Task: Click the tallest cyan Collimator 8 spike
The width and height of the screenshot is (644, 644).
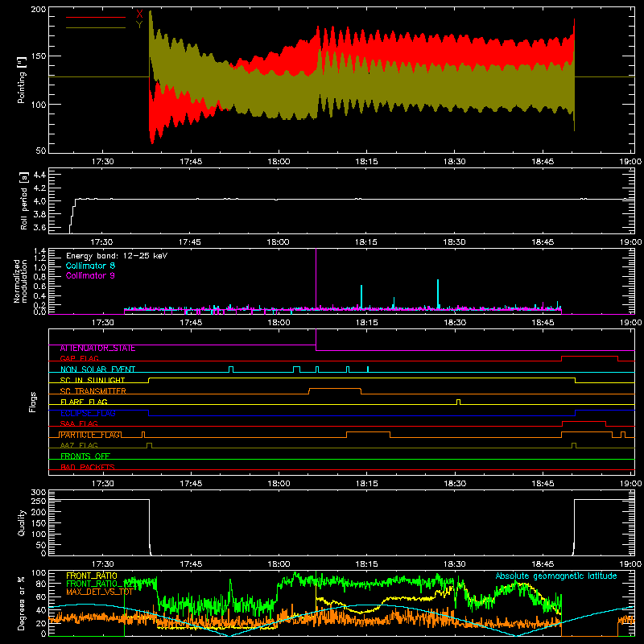Action: (x=438, y=293)
